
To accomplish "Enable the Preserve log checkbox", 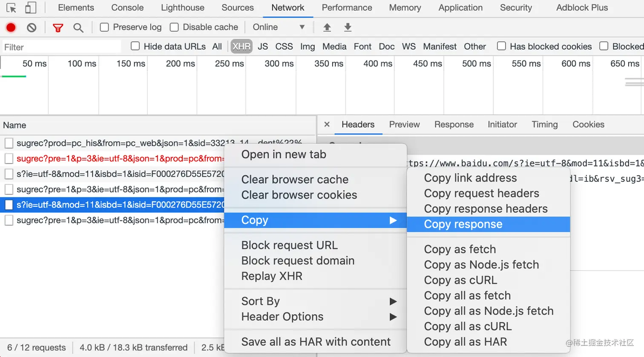I will point(104,27).
